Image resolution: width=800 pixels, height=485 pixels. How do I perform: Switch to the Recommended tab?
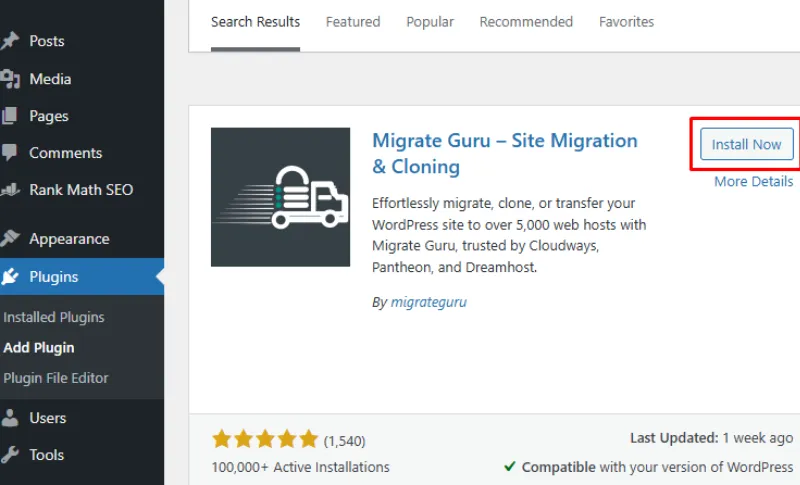(526, 22)
